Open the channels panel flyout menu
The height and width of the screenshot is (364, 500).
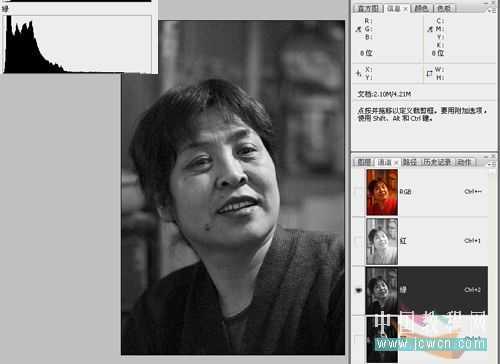click(x=492, y=164)
